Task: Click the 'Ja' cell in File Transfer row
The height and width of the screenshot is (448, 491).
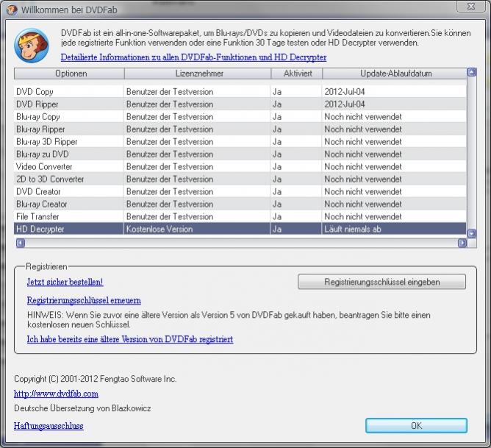Action: coord(296,216)
